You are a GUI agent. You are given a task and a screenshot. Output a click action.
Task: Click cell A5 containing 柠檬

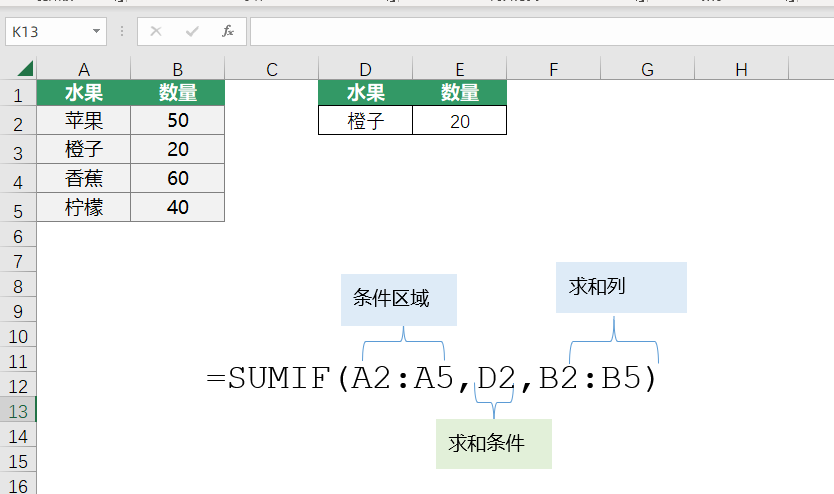84,207
